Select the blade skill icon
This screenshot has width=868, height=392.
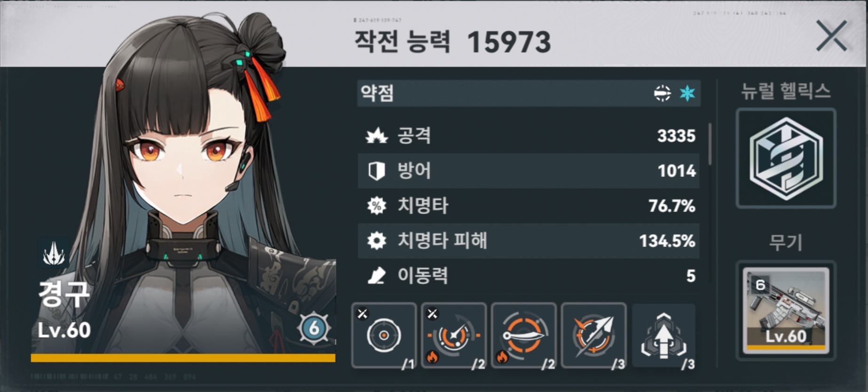pyautogui.click(x=524, y=335)
